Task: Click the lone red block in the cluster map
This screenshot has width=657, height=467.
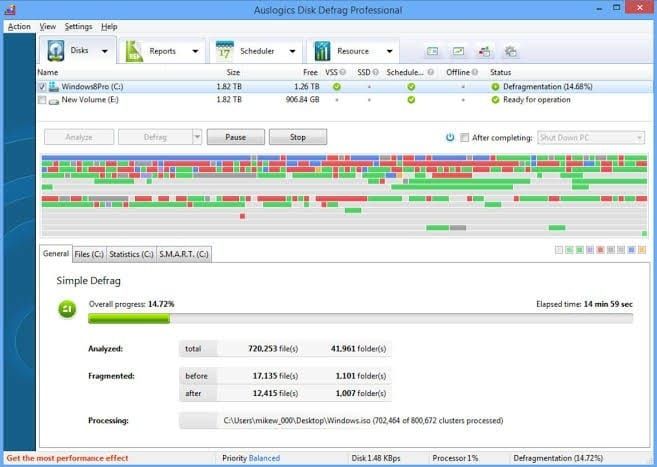Action: coord(242,216)
